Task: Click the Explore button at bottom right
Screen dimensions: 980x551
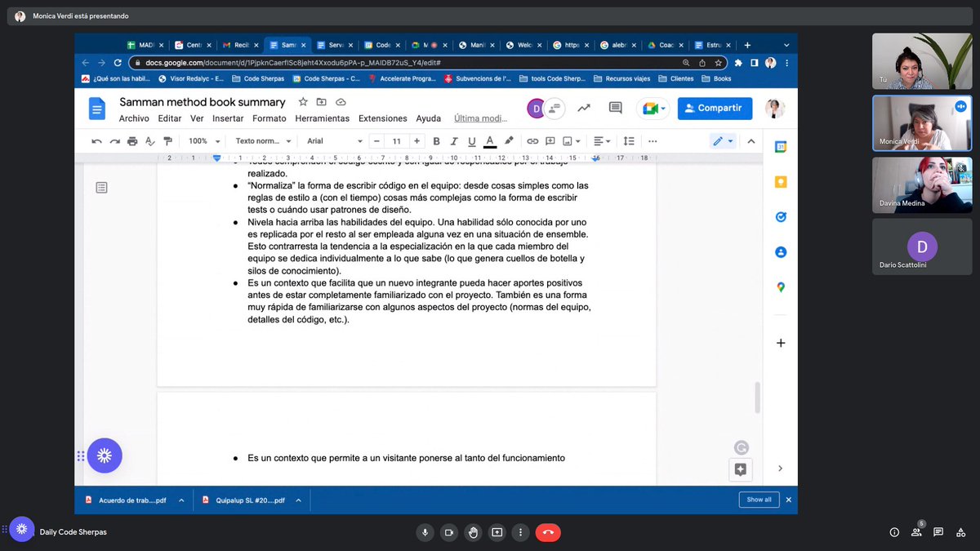Action: tap(741, 469)
